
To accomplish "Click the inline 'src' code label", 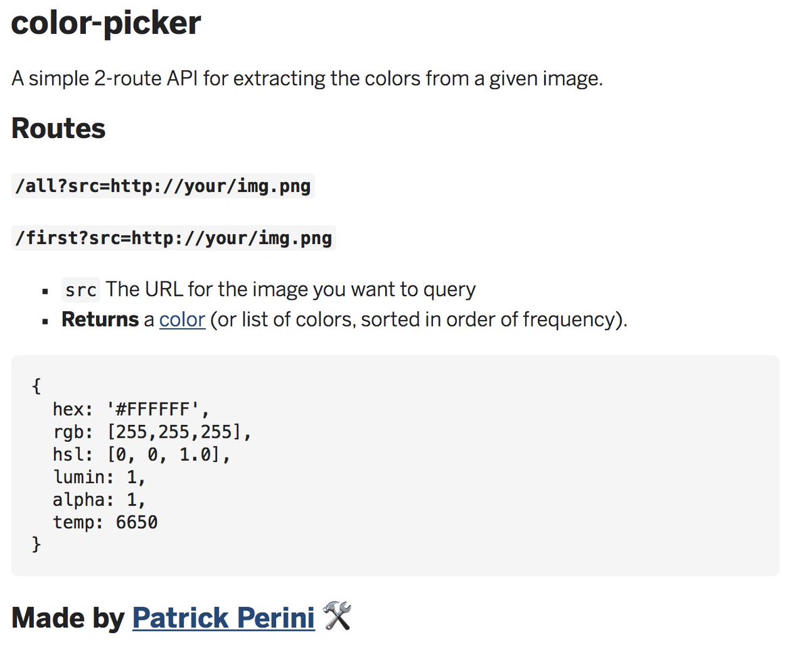I will point(81,290).
